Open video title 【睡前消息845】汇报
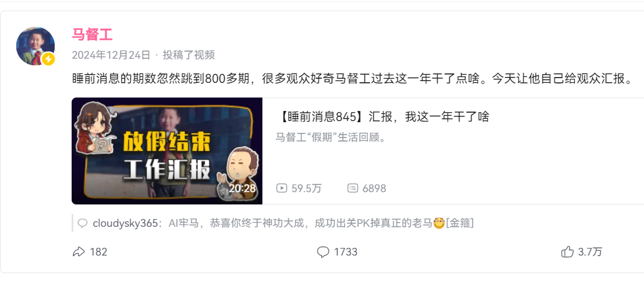Image resolution: width=644 pixels, height=282 pixels. [383, 117]
